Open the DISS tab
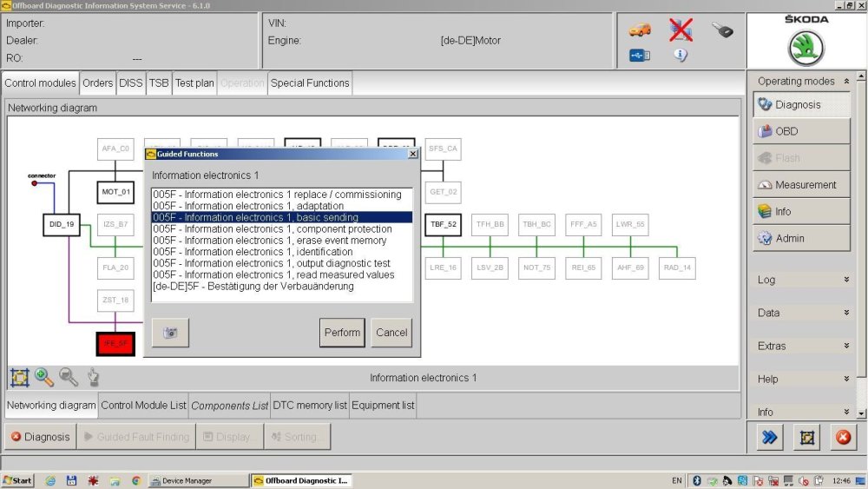Image resolution: width=868 pixels, height=489 pixels. click(131, 83)
